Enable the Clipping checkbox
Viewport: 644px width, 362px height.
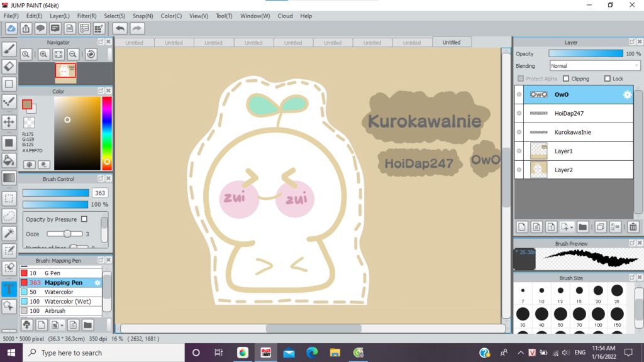[566, 79]
